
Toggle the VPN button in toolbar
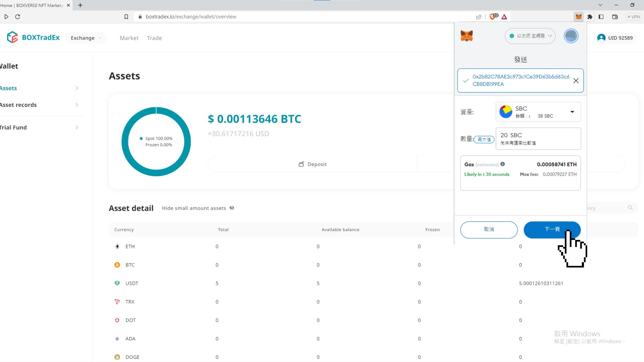coord(633,16)
